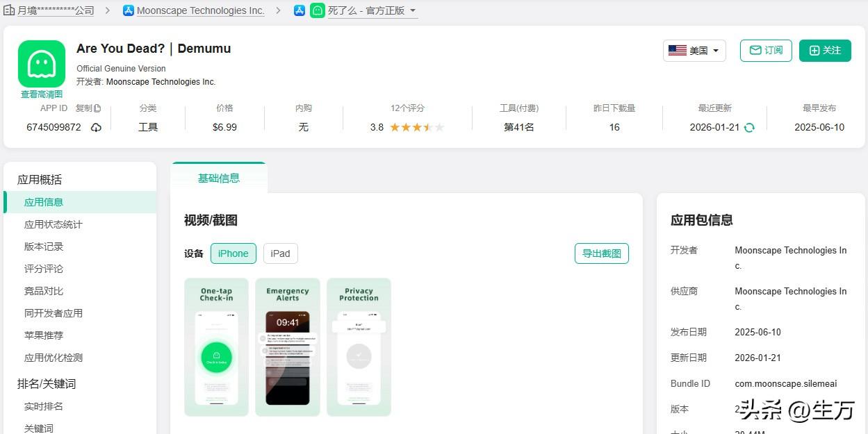Open 应用优化检测 in sidebar
Image resolution: width=868 pixels, height=434 pixels.
tap(54, 358)
